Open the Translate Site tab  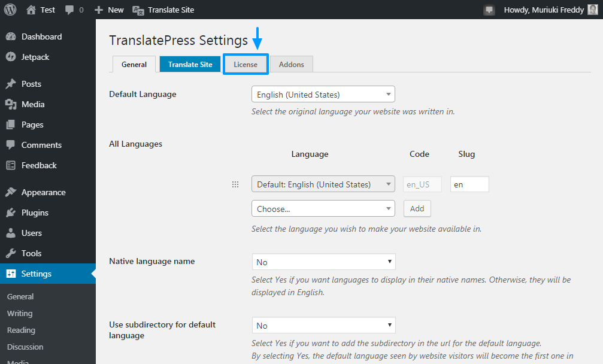pos(190,64)
